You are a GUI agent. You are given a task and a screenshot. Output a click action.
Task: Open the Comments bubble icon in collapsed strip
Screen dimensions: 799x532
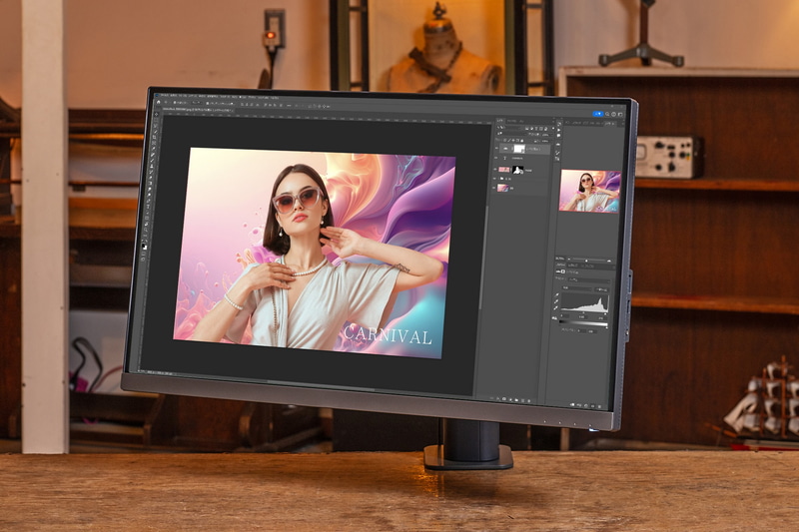[x=559, y=136]
